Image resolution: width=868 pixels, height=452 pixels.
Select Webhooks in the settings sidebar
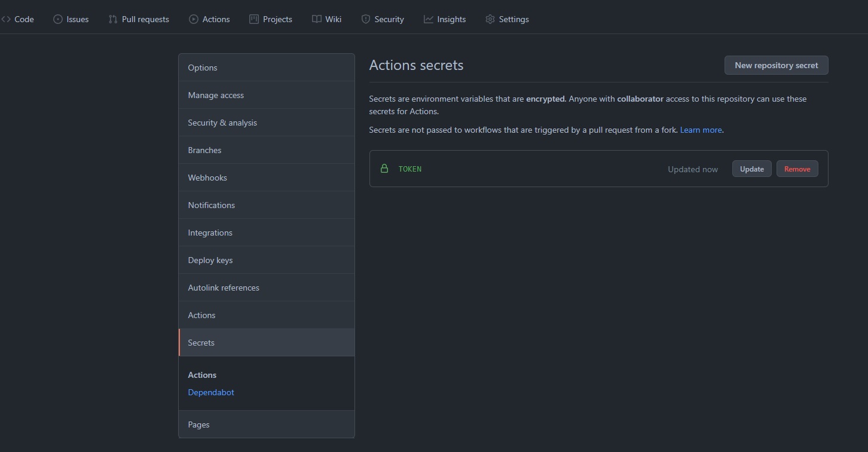coord(207,178)
